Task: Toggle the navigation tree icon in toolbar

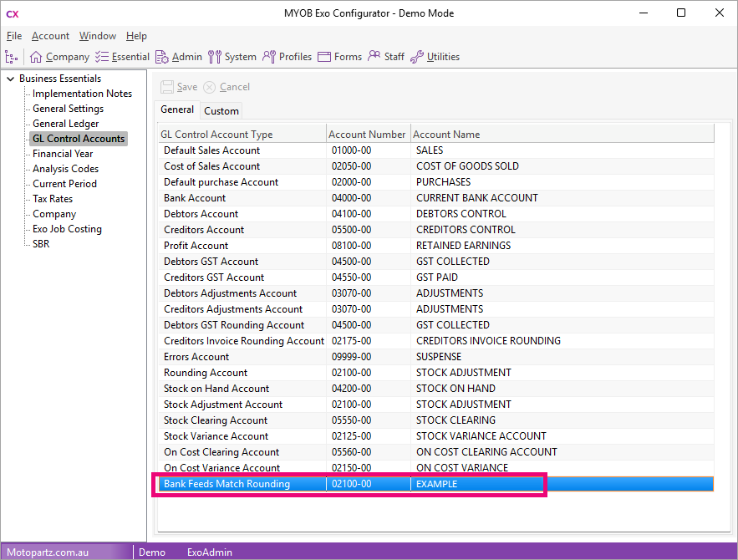Action: pyautogui.click(x=12, y=57)
